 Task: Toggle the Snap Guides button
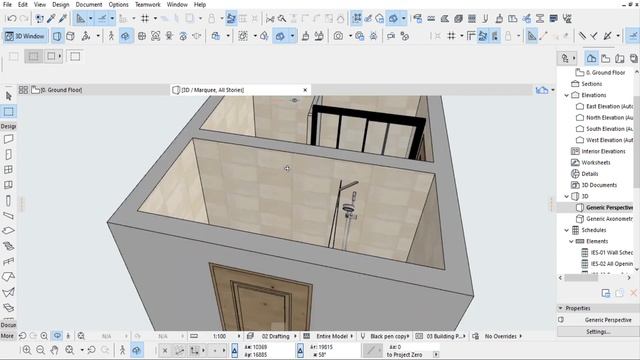pos(102,18)
